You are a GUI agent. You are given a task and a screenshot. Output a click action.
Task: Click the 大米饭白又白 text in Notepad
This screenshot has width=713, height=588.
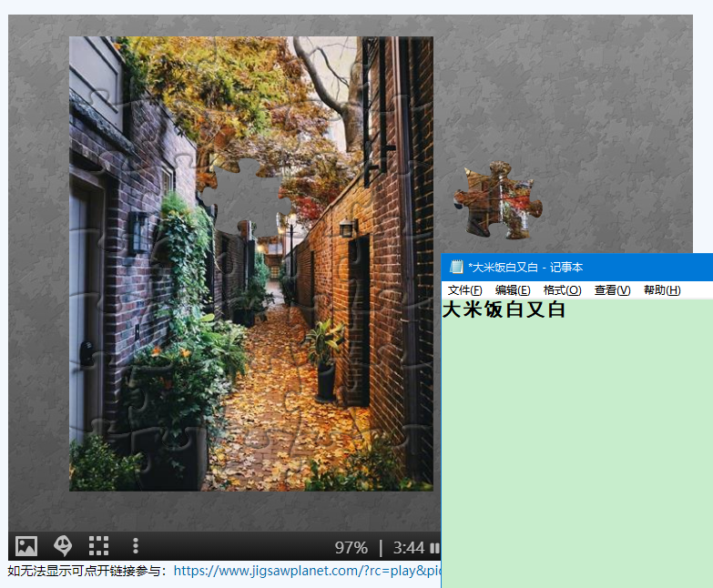point(504,310)
